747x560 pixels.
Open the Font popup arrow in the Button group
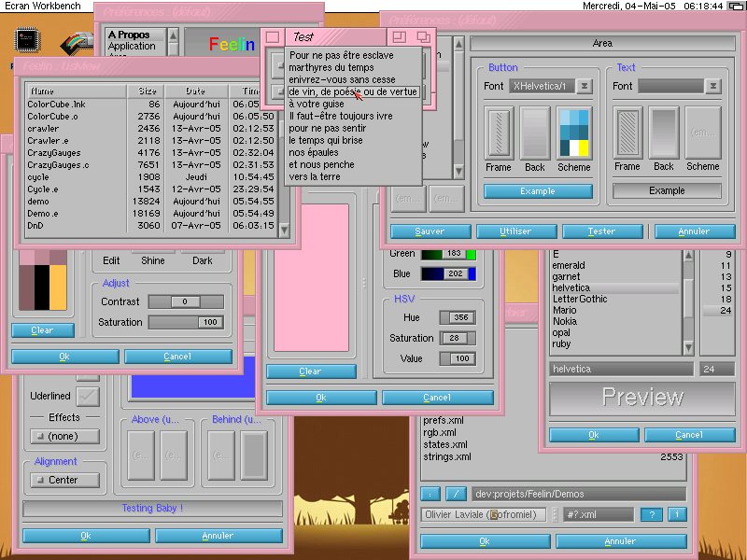585,86
